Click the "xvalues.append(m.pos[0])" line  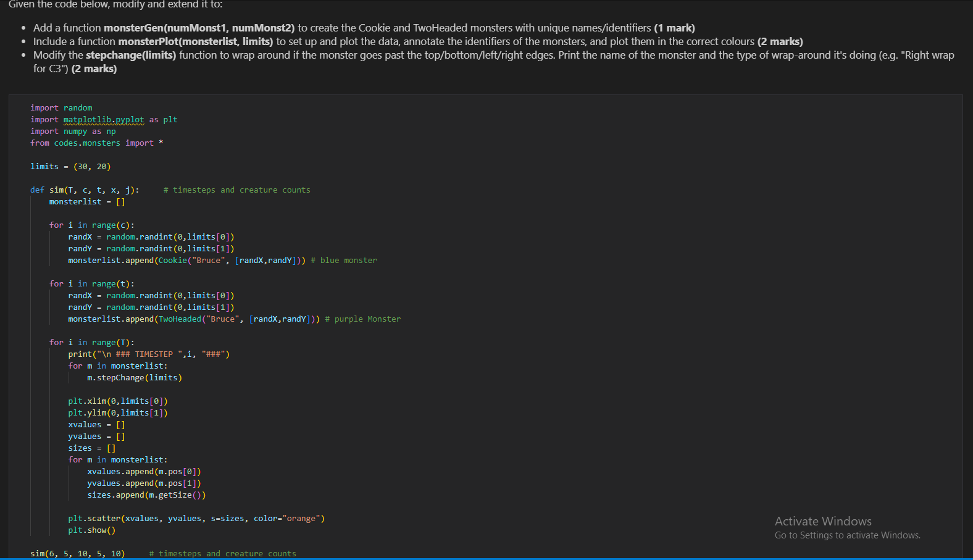click(144, 472)
